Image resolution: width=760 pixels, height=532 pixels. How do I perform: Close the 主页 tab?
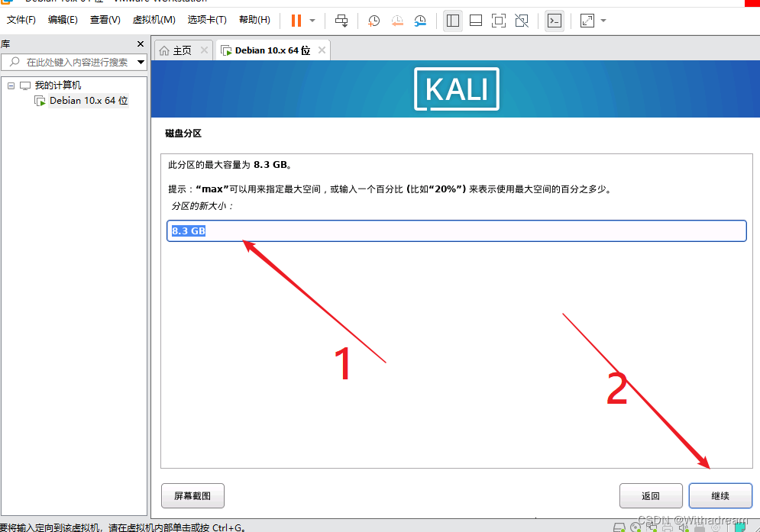click(204, 50)
